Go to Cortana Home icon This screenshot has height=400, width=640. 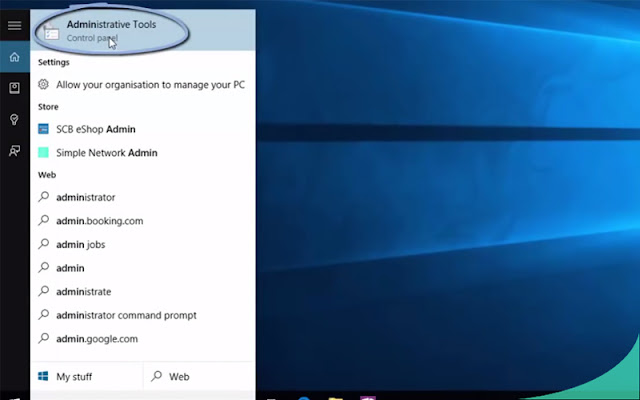click(15, 57)
